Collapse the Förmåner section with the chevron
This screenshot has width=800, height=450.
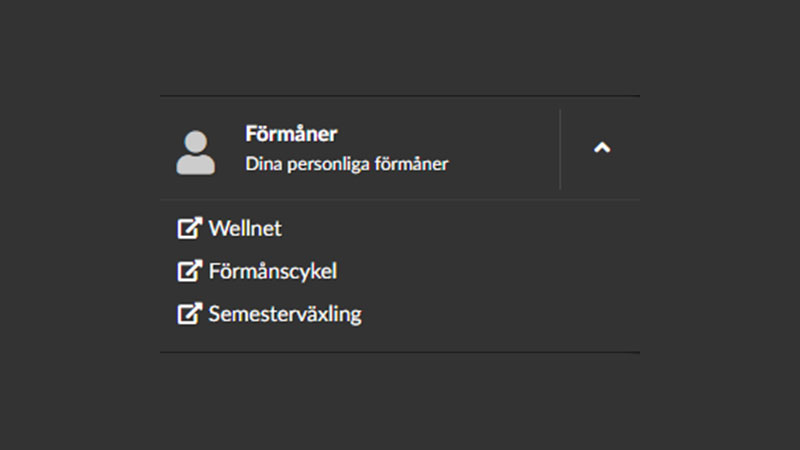(x=601, y=148)
